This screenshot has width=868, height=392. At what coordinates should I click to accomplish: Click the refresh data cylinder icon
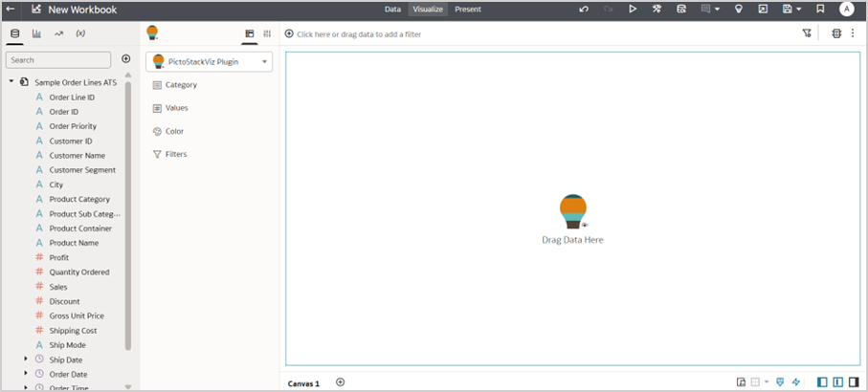[x=681, y=10]
